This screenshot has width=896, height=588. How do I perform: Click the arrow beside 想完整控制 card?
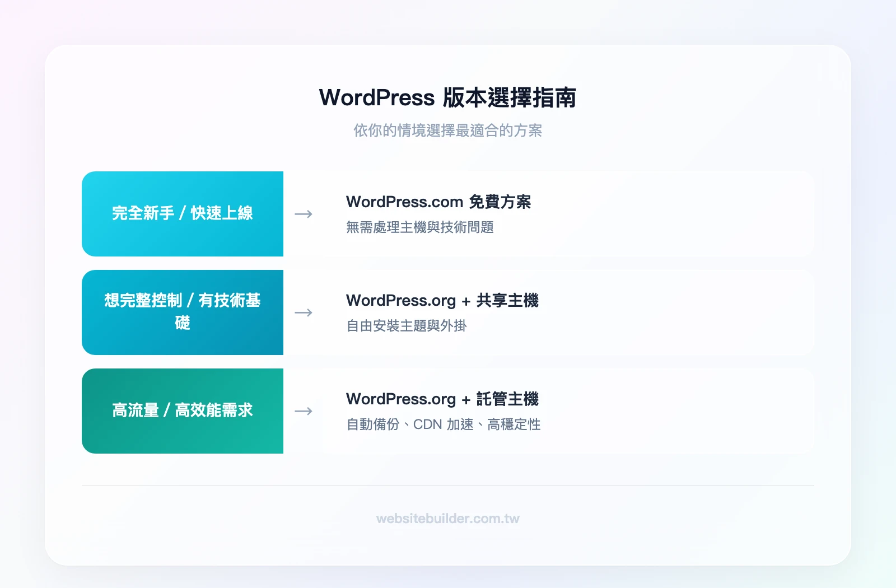303,312
